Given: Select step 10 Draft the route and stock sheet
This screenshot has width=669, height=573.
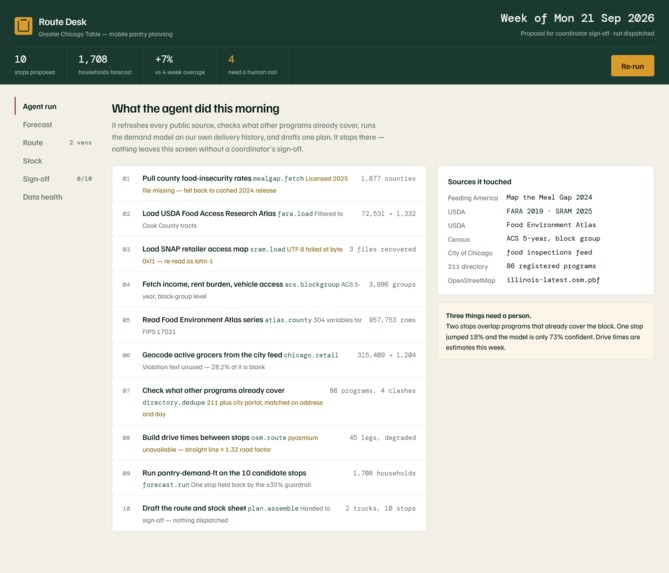Looking at the screenshot, I should coord(269,514).
